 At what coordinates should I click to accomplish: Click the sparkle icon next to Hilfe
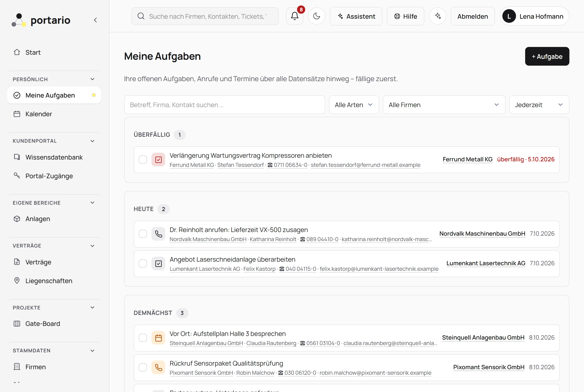[x=437, y=16]
